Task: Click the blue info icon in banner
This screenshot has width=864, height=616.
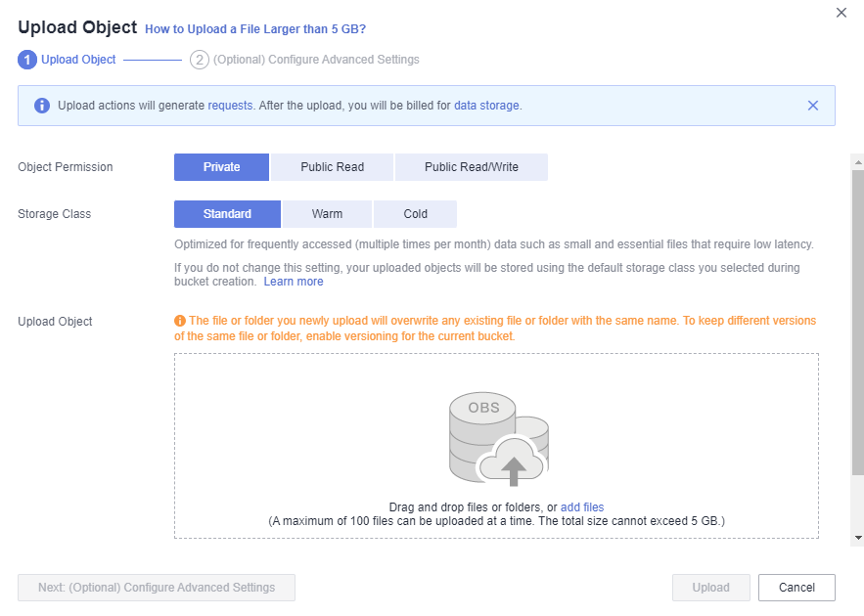Action: 42,106
